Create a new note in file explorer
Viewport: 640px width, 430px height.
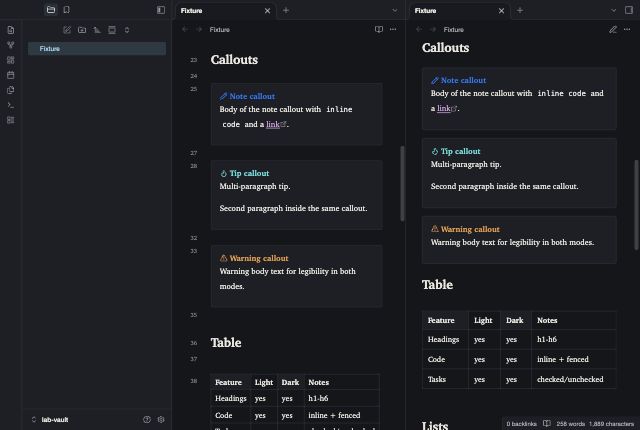click(x=67, y=30)
